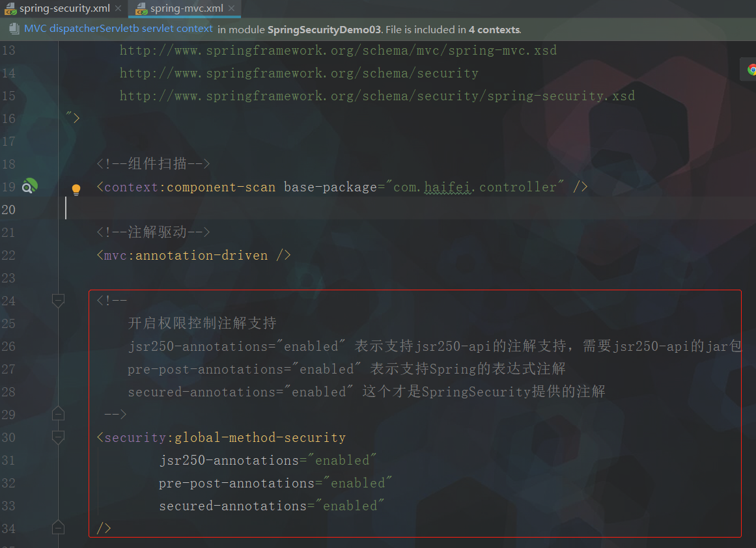Click line number 22 in the gutter
This screenshot has height=548, width=756.
[x=8, y=255]
